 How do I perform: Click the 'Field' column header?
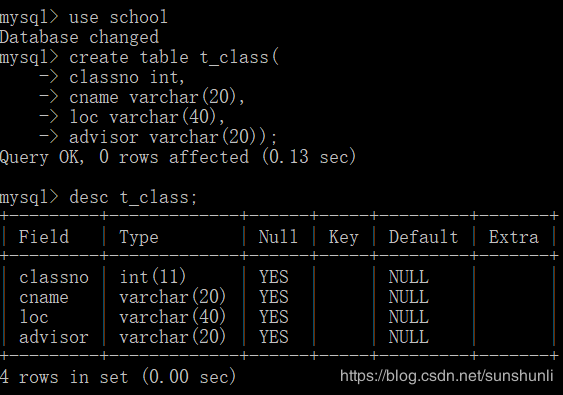coord(44,237)
